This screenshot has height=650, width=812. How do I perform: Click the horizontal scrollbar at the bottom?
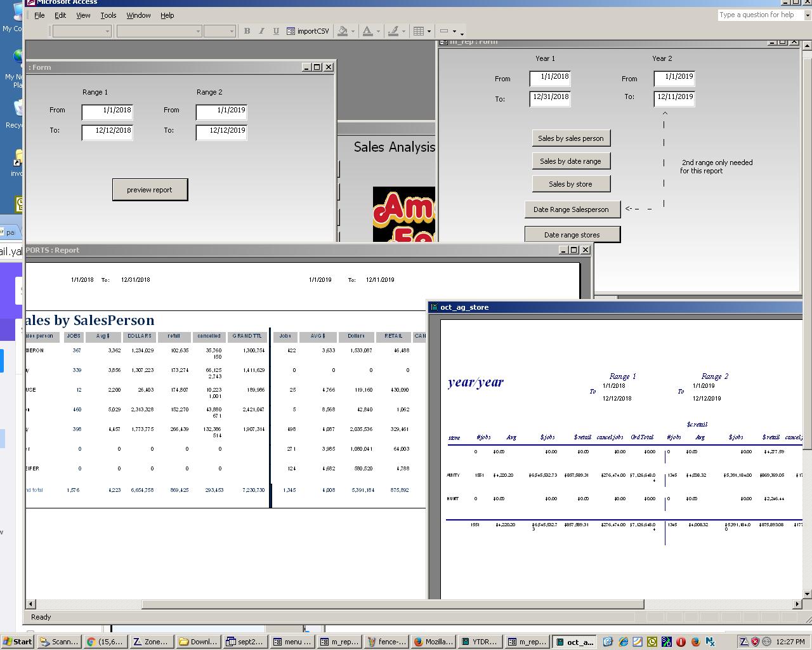(x=393, y=604)
